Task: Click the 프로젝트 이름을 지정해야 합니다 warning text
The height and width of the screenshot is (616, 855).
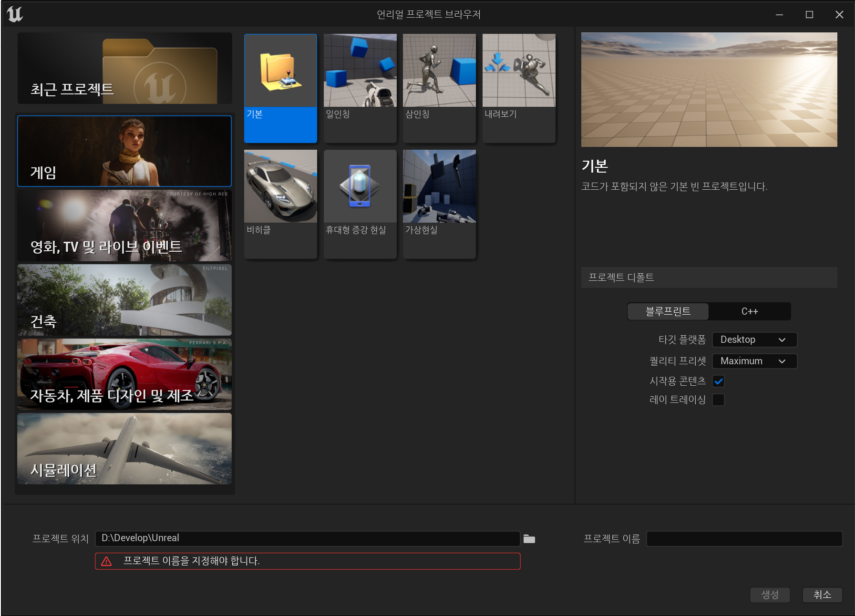Action: point(191,561)
